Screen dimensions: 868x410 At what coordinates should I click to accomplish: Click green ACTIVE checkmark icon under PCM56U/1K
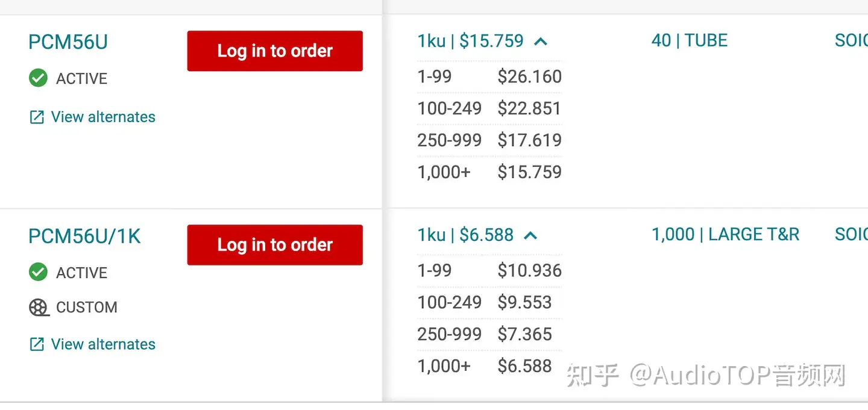click(38, 272)
